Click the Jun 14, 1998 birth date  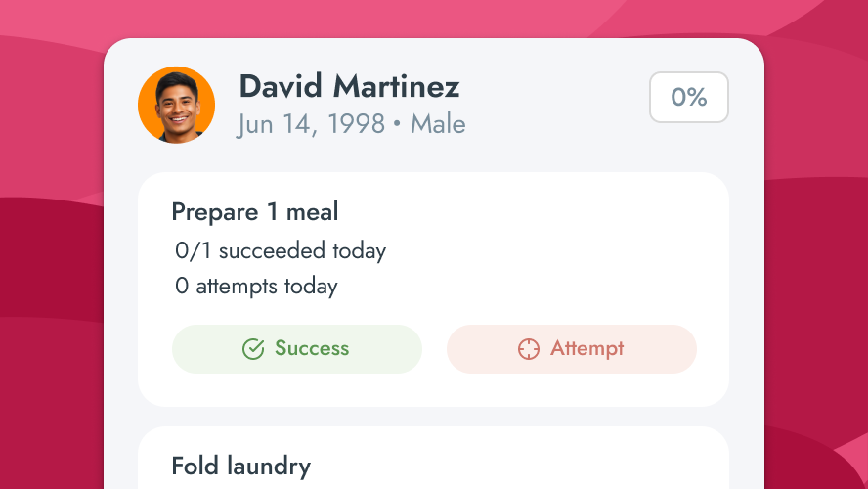pyautogui.click(x=311, y=125)
